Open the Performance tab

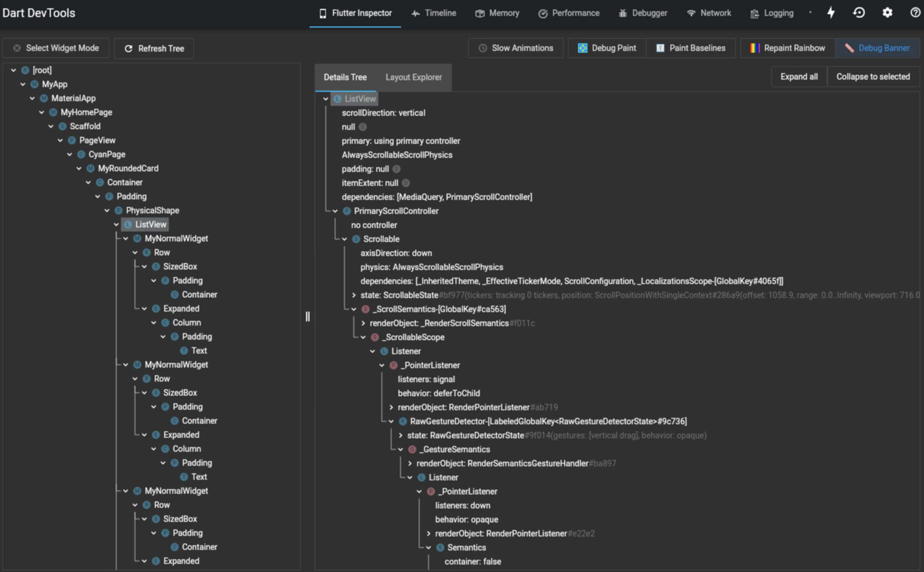click(x=569, y=13)
